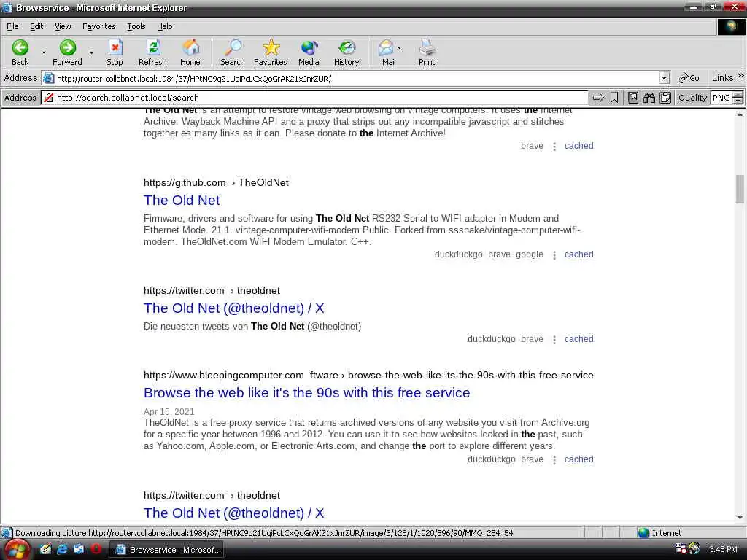
Task: Show browsing History pane
Action: pos(347,52)
